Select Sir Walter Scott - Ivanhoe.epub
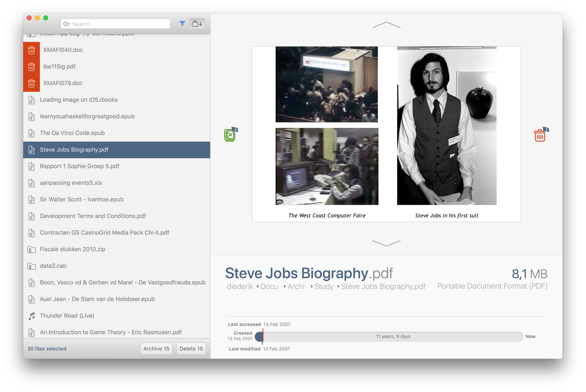586x392 pixels. [117, 200]
